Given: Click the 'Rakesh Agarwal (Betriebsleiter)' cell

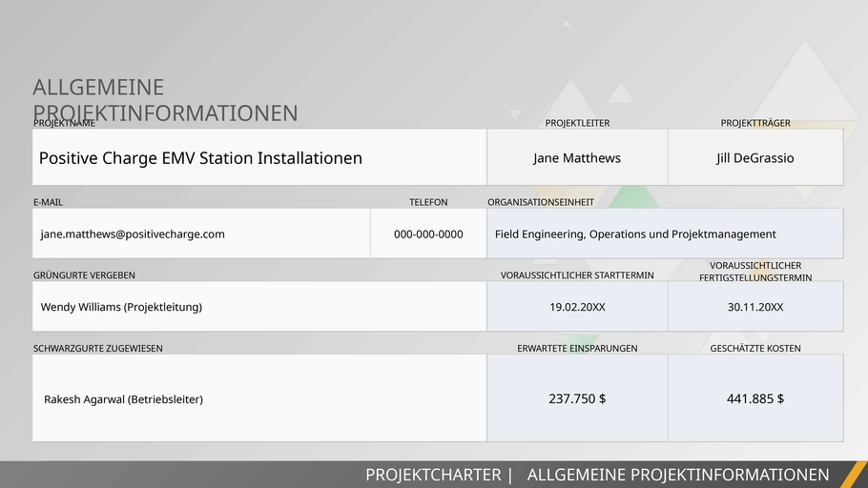Looking at the screenshot, I should [x=259, y=397].
